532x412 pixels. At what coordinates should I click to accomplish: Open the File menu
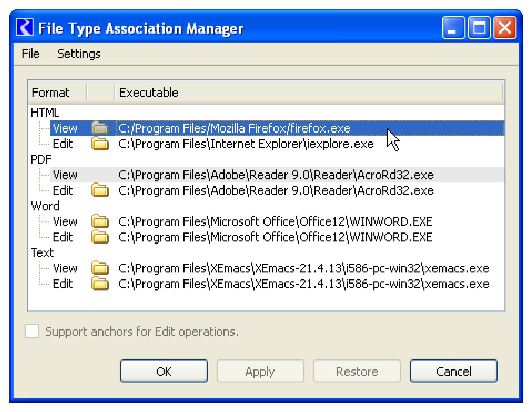pos(30,54)
